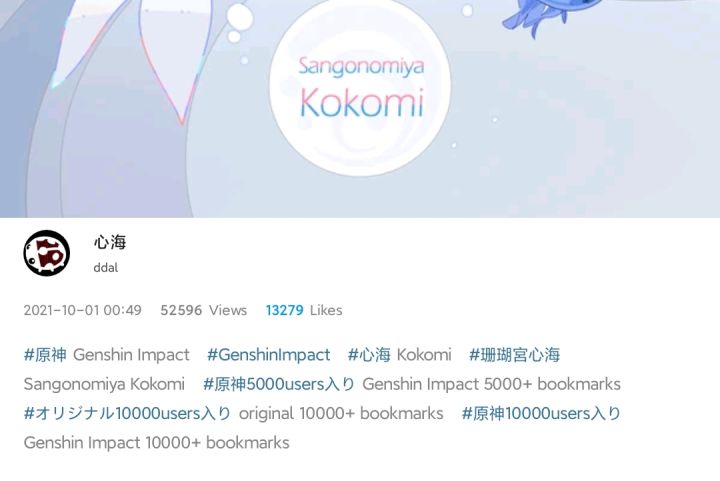Viewport: 720px width, 481px height.
Task: View the 13279 Likes count
Action: [304, 310]
